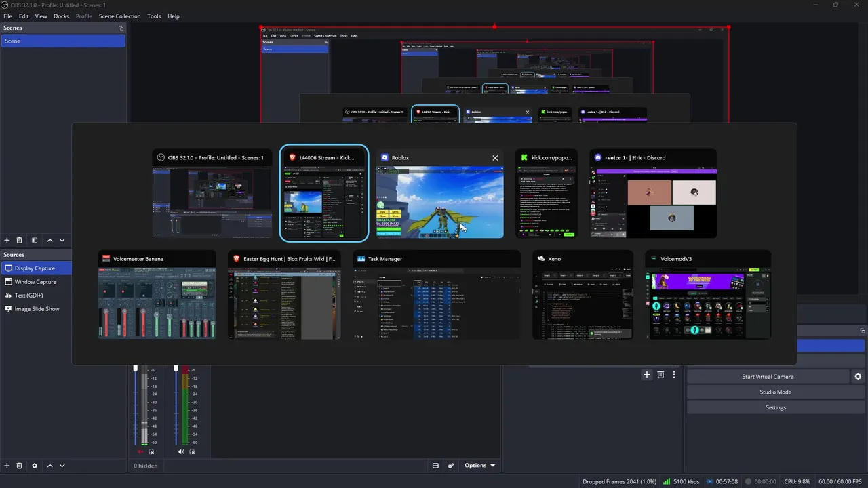Toggle monitoring on first mixer channel
Screen dimensions: 868x488
pos(151,451)
